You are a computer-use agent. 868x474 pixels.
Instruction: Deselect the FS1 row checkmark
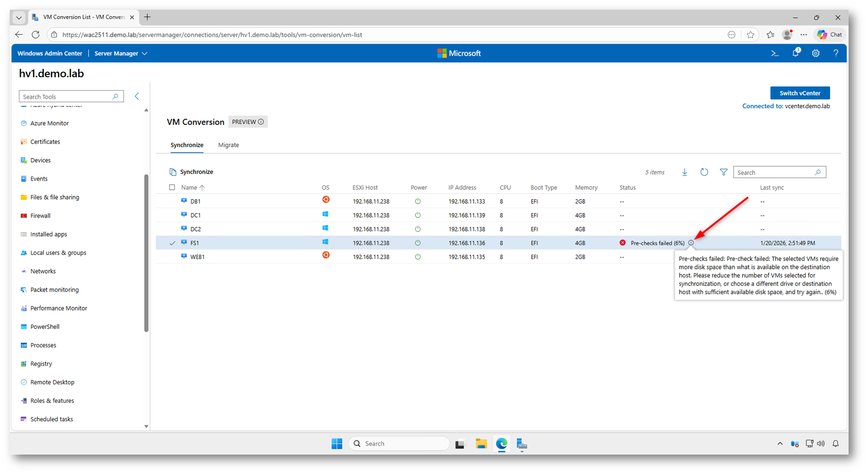(x=172, y=243)
